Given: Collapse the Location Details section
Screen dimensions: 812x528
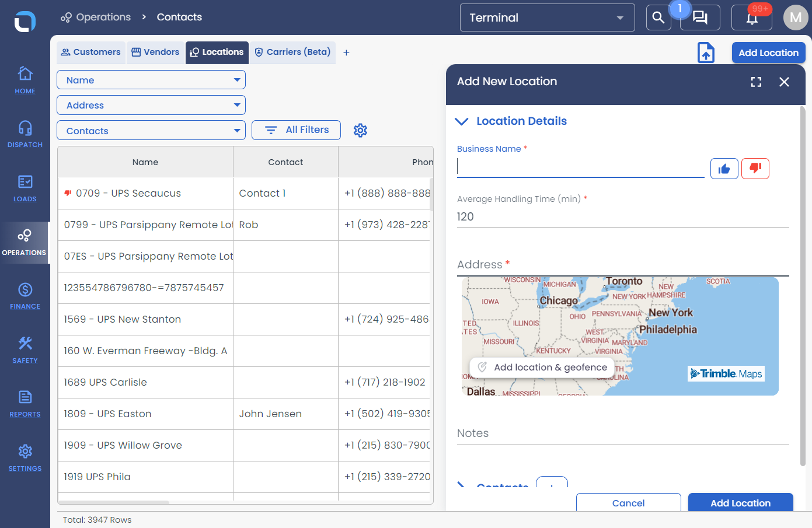Looking at the screenshot, I should [461, 121].
